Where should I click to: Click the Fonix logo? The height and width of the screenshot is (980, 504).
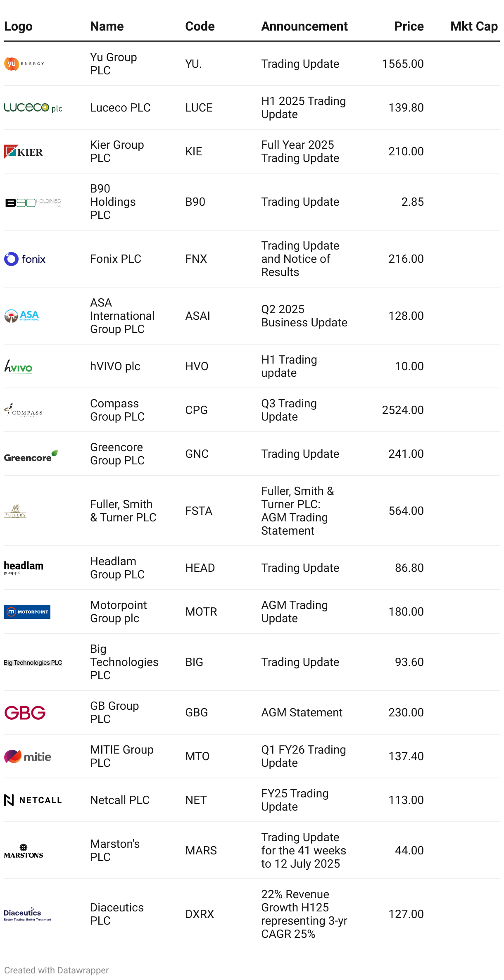(25, 259)
